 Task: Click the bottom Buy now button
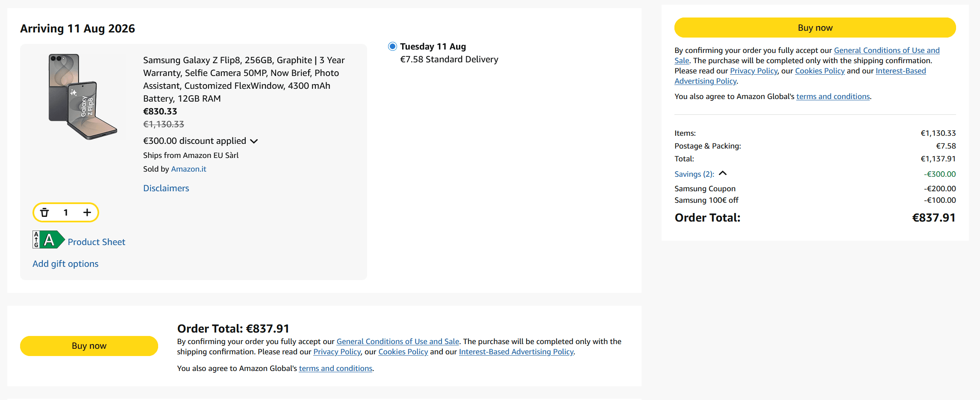[89, 346]
